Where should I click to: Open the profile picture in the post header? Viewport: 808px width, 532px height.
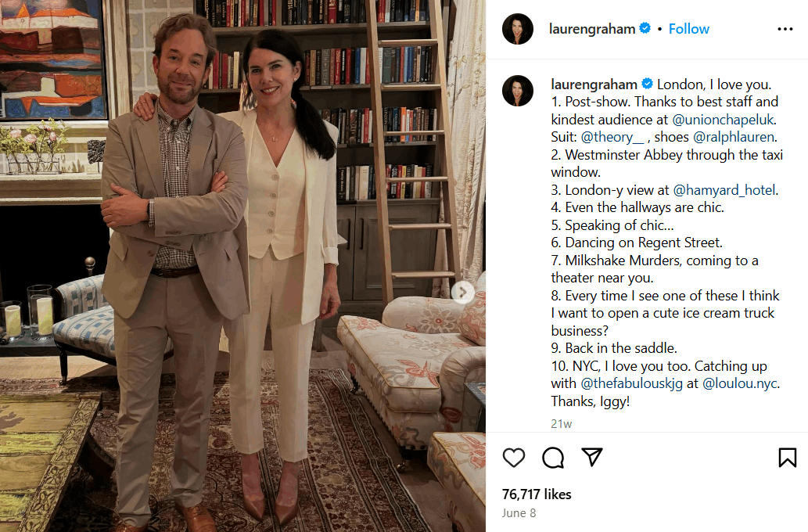click(517, 29)
